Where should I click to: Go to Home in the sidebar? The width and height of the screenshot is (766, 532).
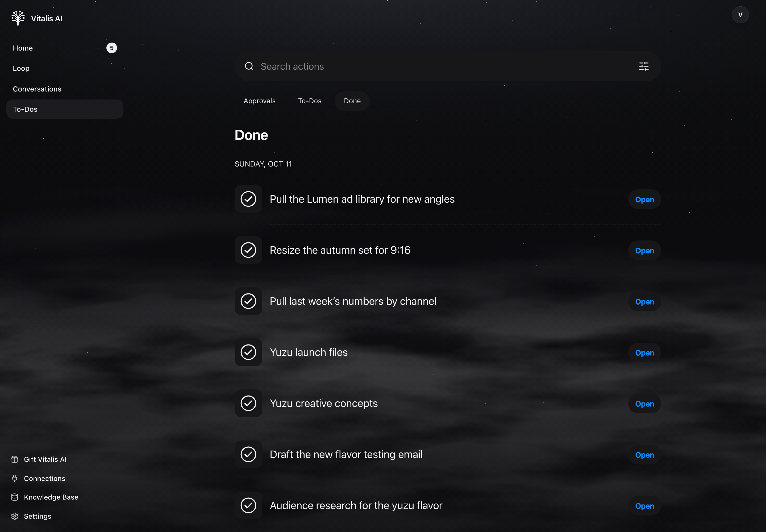65,48
